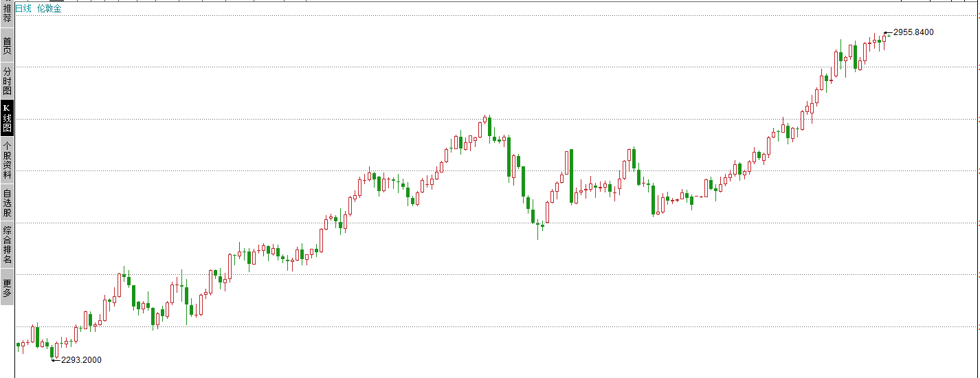Click the arrow marker beside 2955.8400
Screen dimensions: 980x378
pos(888,32)
